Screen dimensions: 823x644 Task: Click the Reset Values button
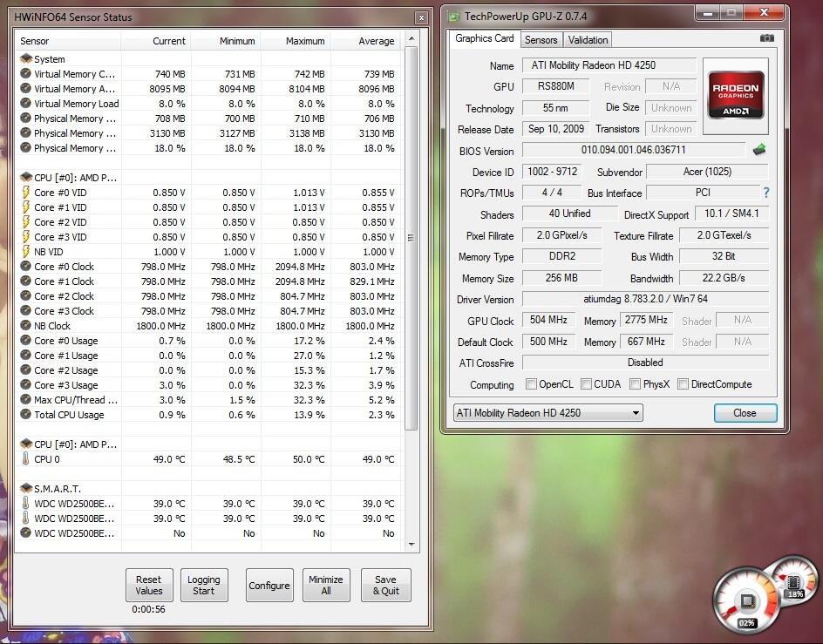149,585
